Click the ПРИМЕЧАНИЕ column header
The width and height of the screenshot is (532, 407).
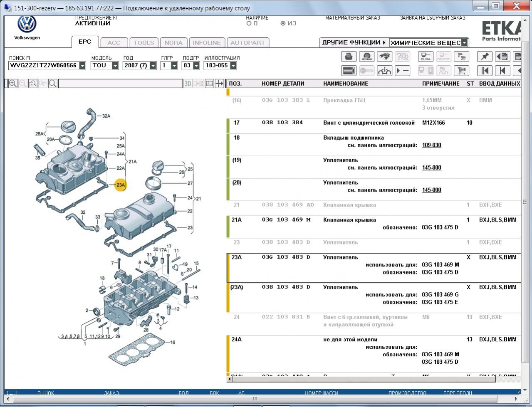click(x=441, y=84)
